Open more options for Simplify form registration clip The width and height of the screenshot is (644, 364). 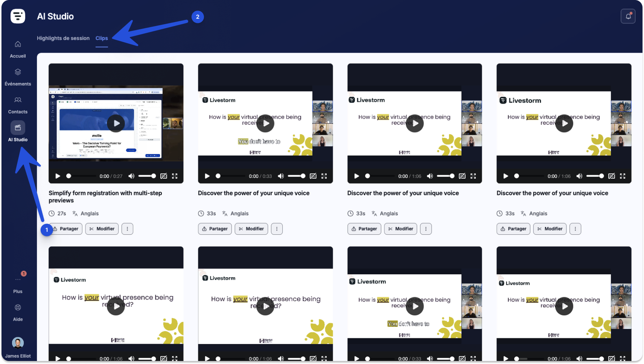coord(127,229)
